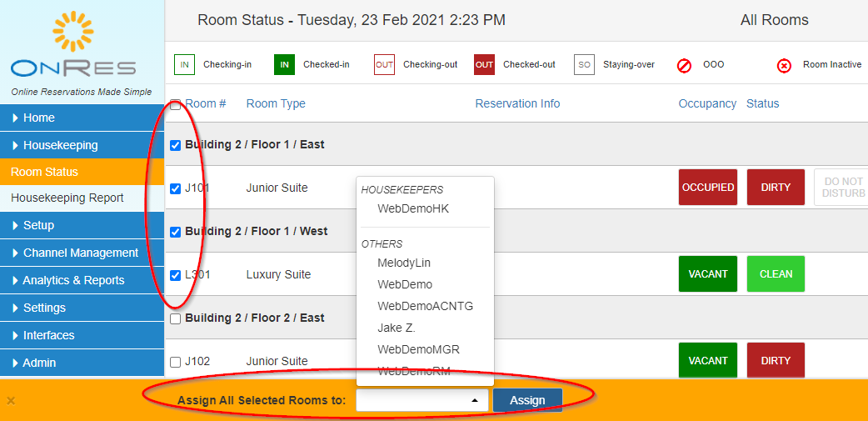This screenshot has height=421, width=868.
Task: Uncheck room J101 checkbox
Action: coord(175,188)
